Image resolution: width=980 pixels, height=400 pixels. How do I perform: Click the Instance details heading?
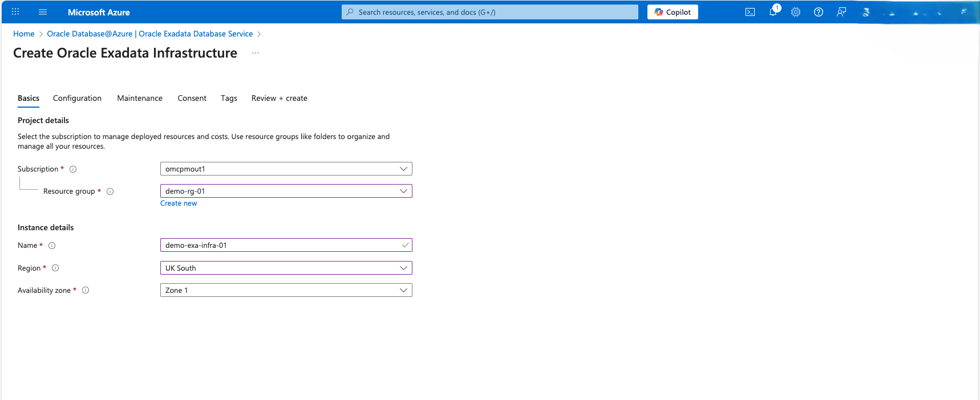46,227
